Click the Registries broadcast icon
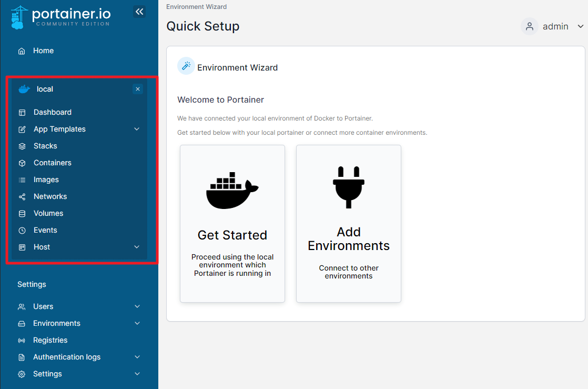 (x=22, y=341)
